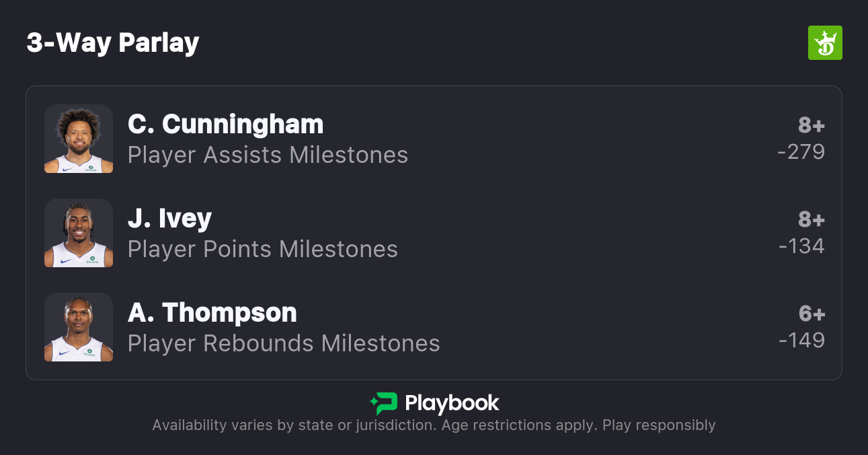Screen dimensions: 868x455
Task: Click the Player Points Milestones label
Action: tap(263, 249)
